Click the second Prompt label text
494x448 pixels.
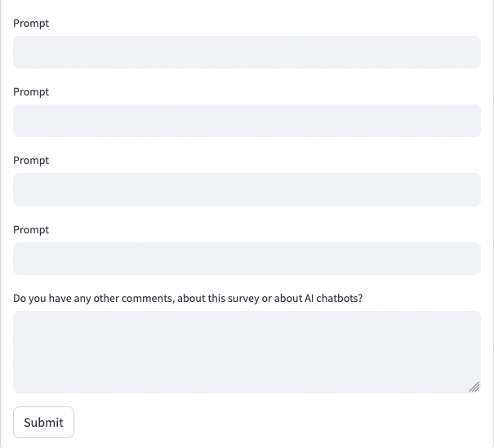pyautogui.click(x=31, y=92)
